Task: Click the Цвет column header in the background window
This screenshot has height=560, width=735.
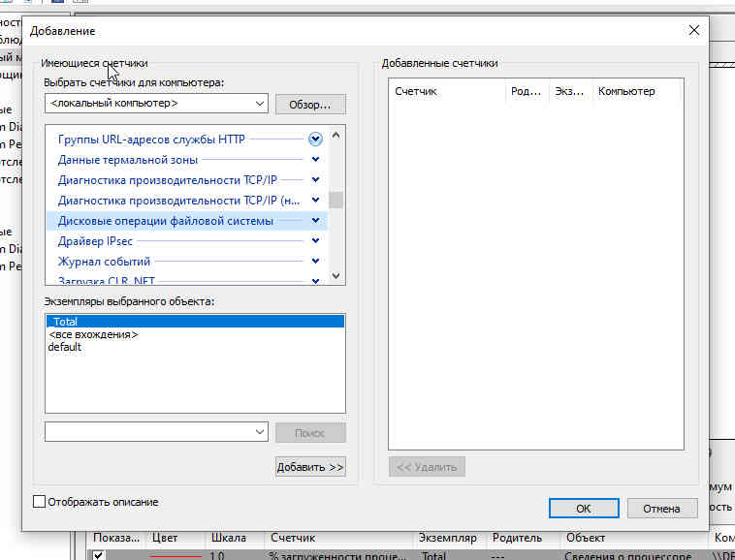Action: click(x=176, y=538)
